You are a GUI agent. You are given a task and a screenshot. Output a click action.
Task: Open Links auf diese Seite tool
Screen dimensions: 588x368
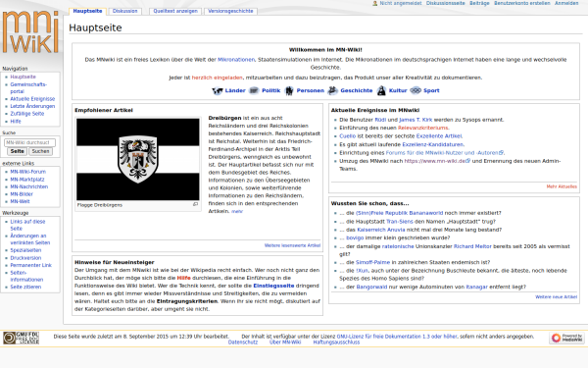click(x=27, y=225)
